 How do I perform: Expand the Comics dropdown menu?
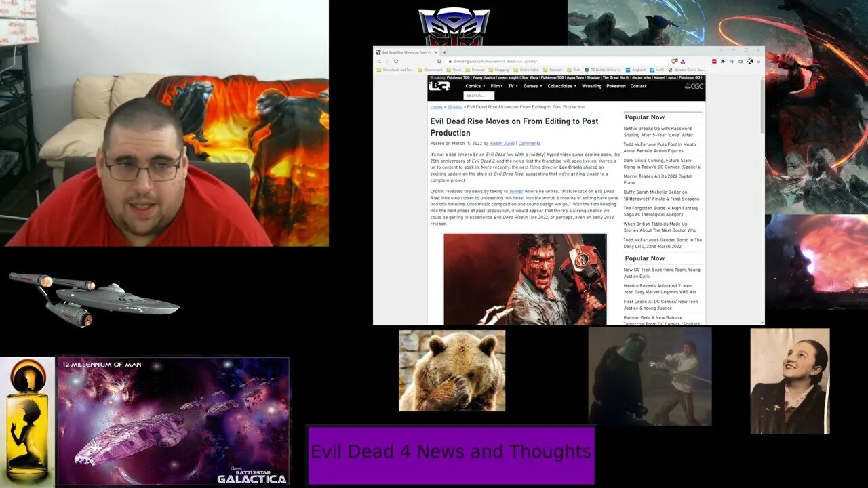tap(475, 86)
